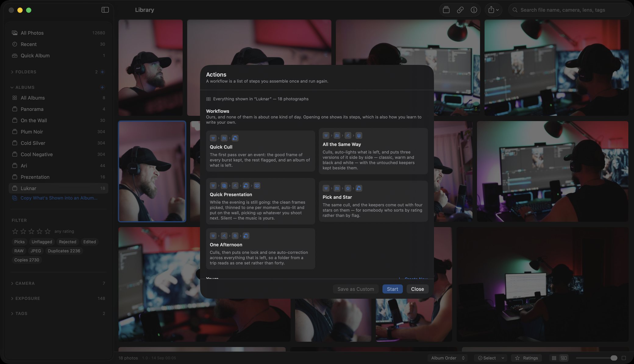The height and width of the screenshot is (364, 634).
Task: Toggle the Edited filter chip
Action: (x=90, y=242)
